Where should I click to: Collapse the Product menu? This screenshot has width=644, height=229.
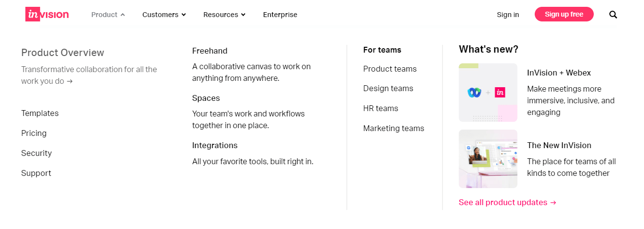108,15
